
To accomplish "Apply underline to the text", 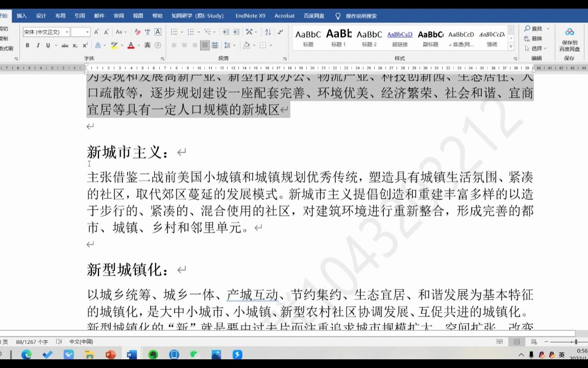I will (47, 45).
